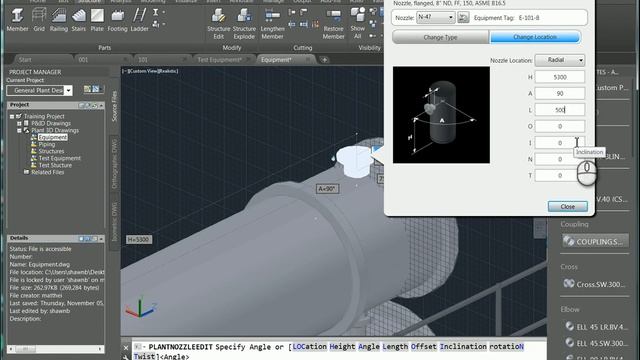Click the Structure Explode tool
This screenshot has height=360, width=640.
pos(244,24)
